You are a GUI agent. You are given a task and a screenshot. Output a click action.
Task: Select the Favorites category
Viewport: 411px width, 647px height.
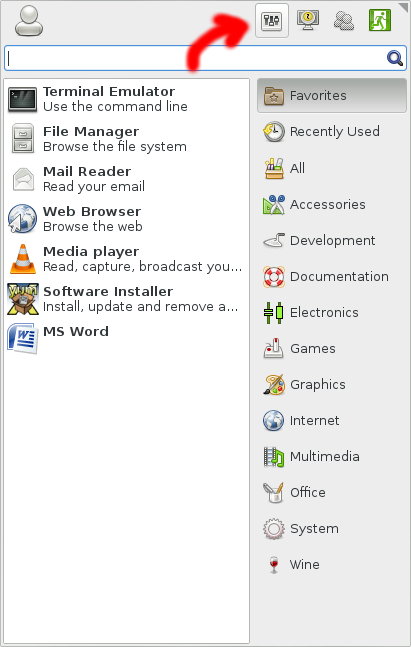coord(332,95)
